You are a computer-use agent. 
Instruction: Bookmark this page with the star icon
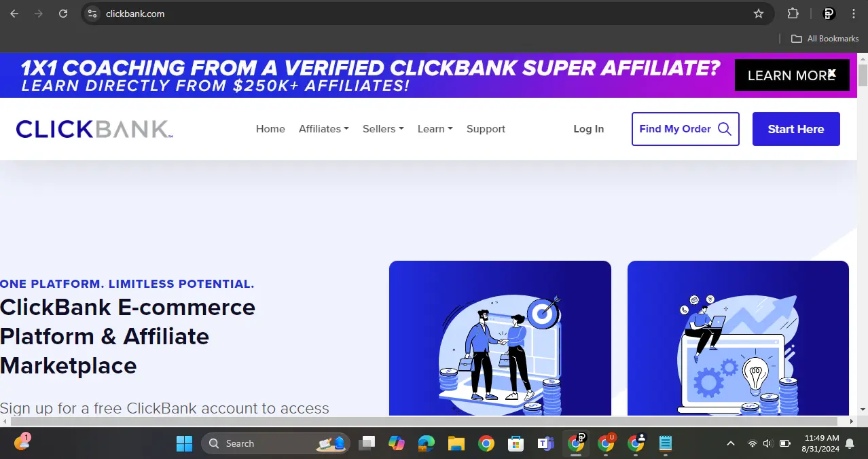(759, 14)
